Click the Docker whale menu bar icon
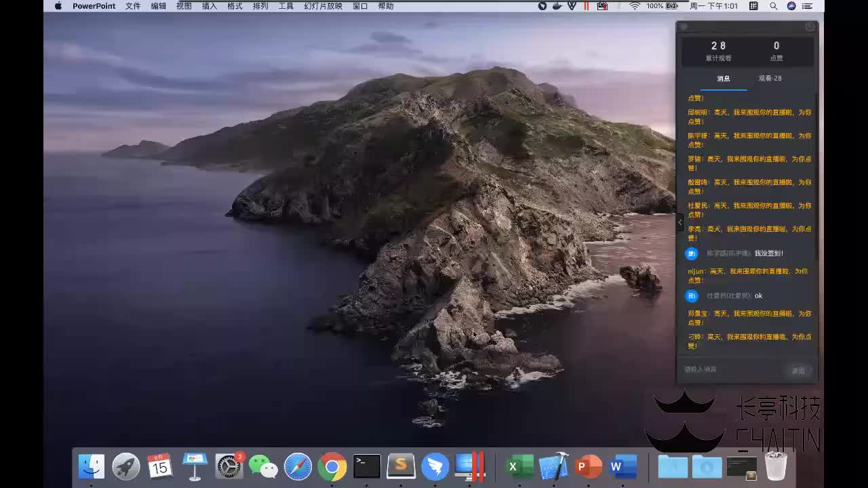Screen dimensions: 868x488 (557, 6)
